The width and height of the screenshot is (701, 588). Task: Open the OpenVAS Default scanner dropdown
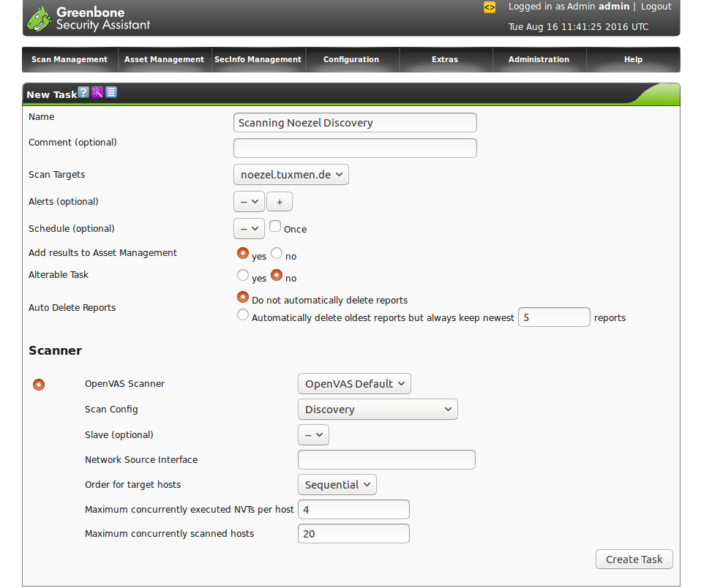pos(354,384)
